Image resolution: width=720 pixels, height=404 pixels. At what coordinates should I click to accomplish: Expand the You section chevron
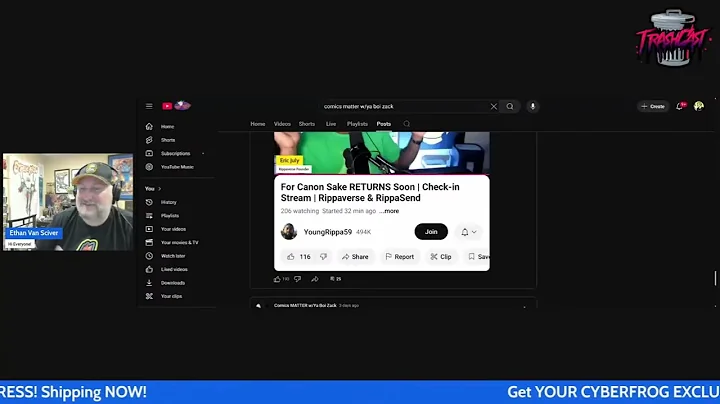tap(160, 189)
